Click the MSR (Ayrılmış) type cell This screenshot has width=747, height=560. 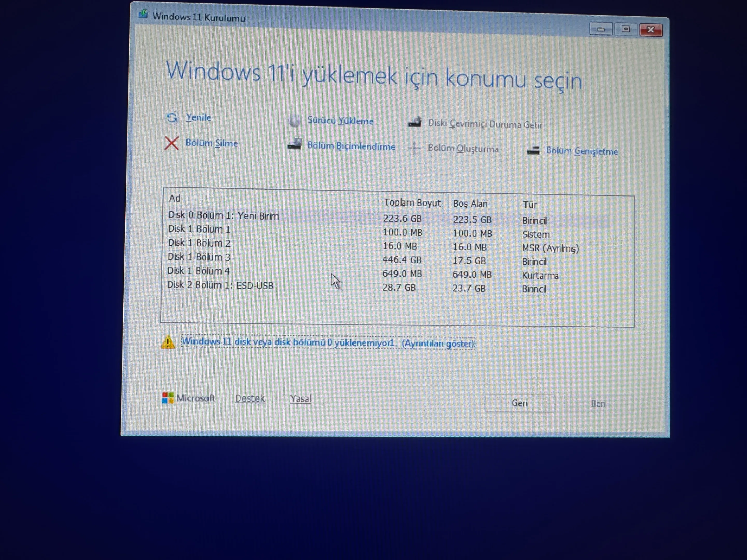click(550, 248)
